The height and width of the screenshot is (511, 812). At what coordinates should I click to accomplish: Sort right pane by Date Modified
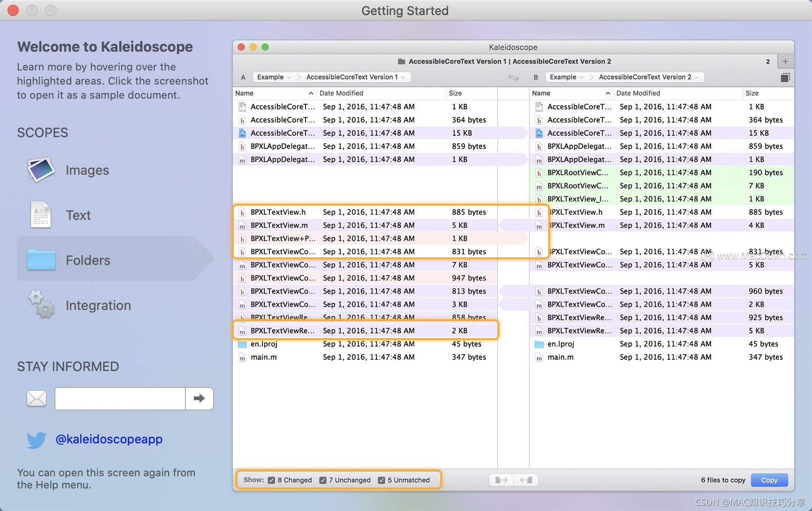678,93
